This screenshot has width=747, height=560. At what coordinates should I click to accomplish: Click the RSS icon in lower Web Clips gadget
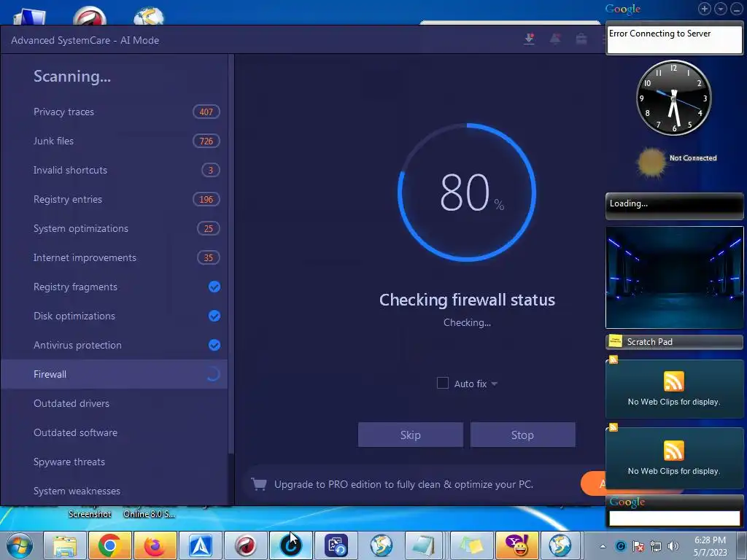point(673,451)
